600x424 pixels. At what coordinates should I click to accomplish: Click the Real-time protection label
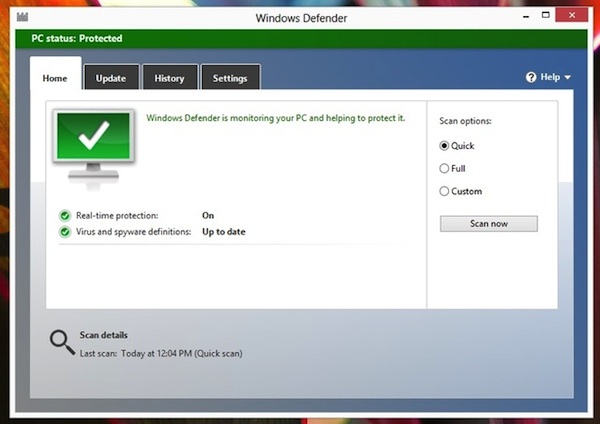coord(117,215)
